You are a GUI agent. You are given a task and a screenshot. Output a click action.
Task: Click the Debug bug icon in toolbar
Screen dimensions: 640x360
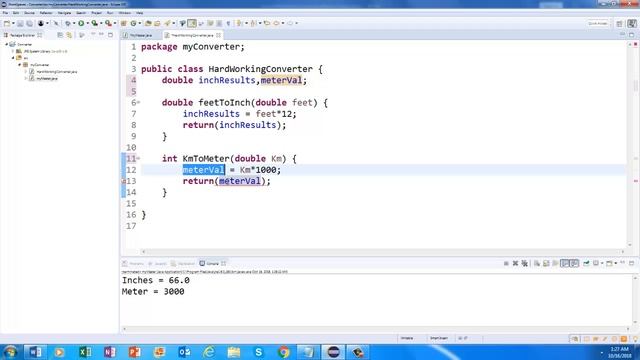pyautogui.click(x=68, y=23)
